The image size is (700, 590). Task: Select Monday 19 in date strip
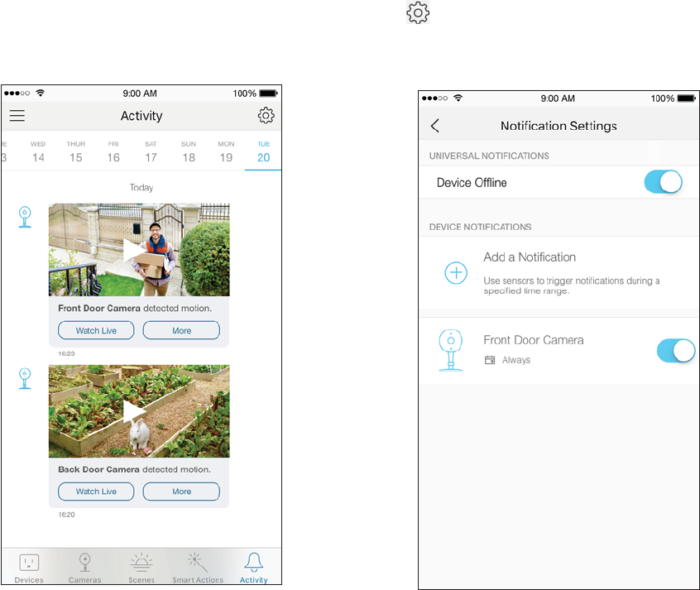coord(226,152)
